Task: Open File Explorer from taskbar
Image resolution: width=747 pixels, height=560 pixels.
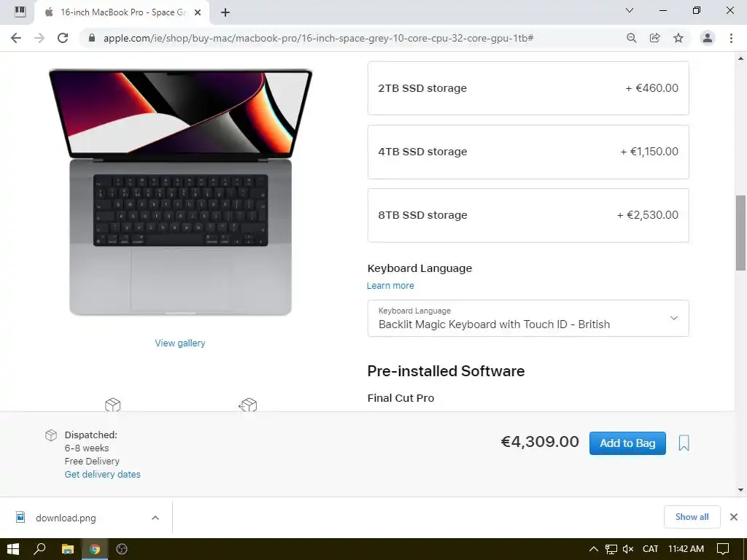Action: 68,549
